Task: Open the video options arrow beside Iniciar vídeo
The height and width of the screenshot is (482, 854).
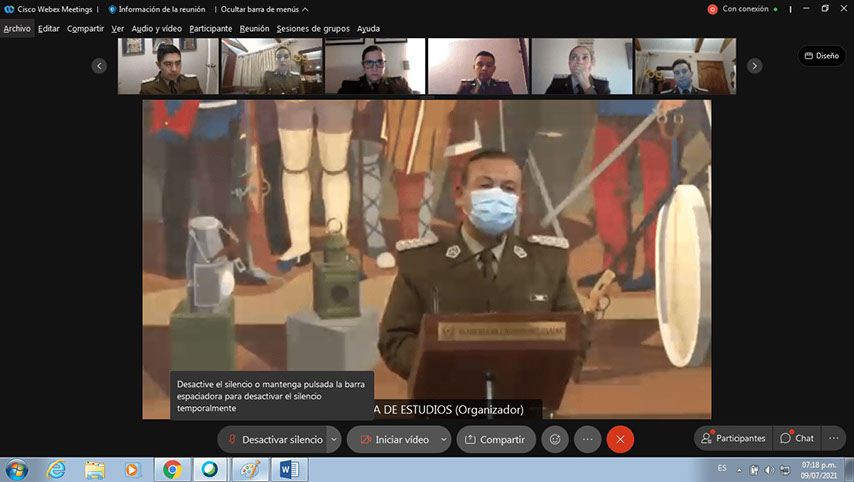Action: pyautogui.click(x=444, y=439)
